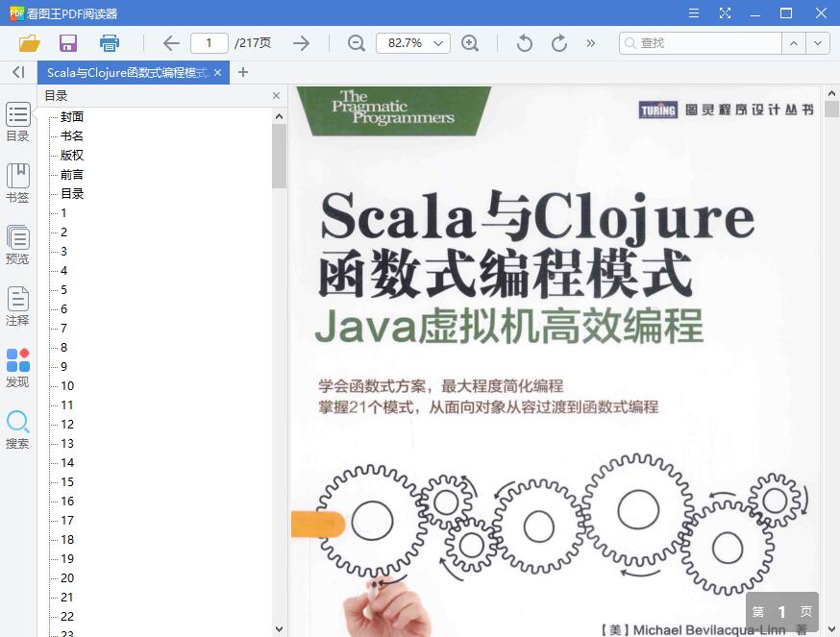The width and height of the screenshot is (840, 637).
Task: Click document view scrollbar down arrow
Action: 831,629
